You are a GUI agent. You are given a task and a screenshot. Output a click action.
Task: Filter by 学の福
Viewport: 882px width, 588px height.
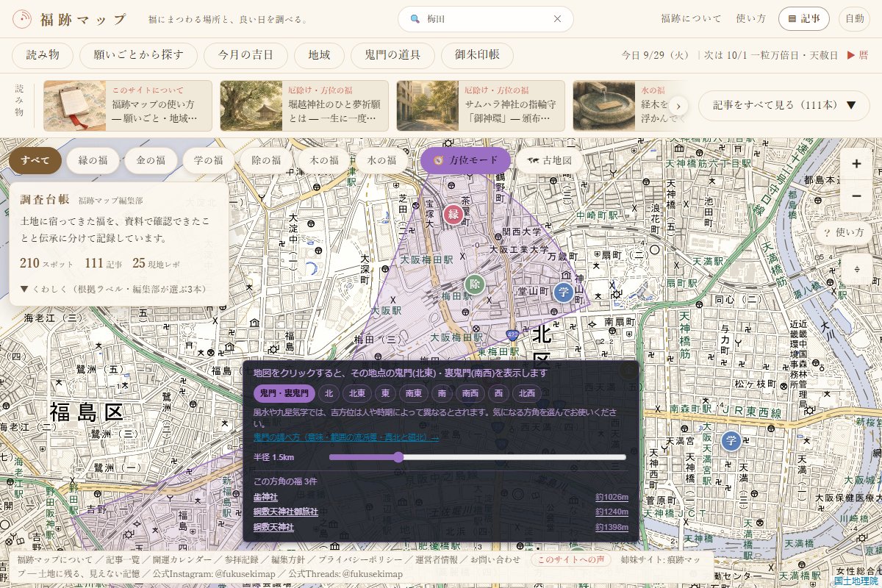point(208,160)
